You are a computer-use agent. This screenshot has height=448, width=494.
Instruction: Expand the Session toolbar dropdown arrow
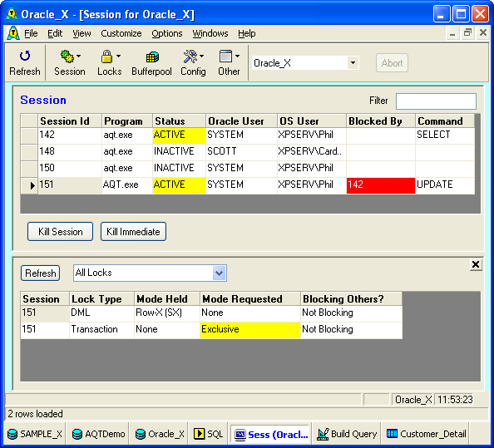click(79, 56)
